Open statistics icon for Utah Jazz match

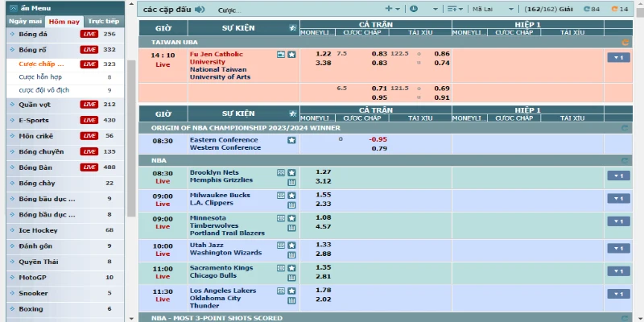pos(291,255)
